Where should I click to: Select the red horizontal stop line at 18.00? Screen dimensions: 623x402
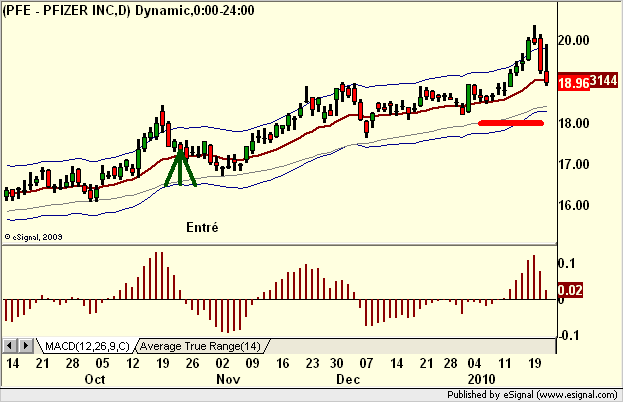click(x=511, y=123)
